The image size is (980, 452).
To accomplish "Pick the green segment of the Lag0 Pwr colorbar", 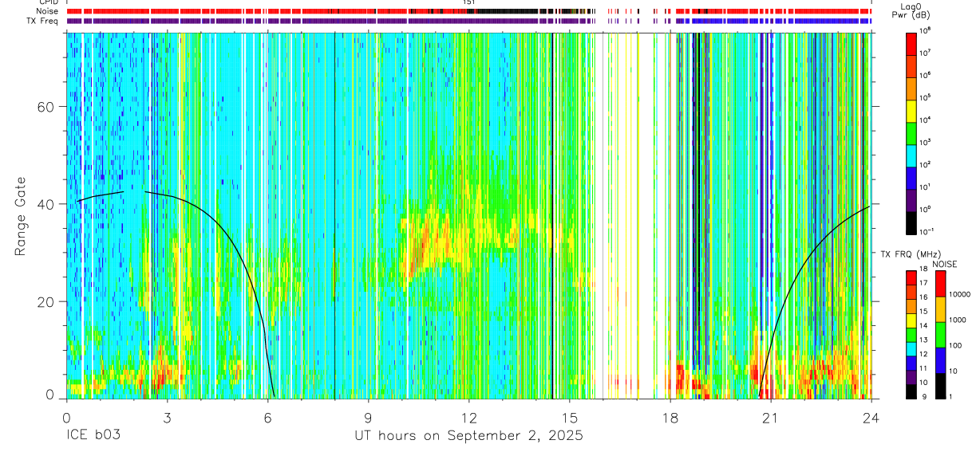I will coord(911,132).
